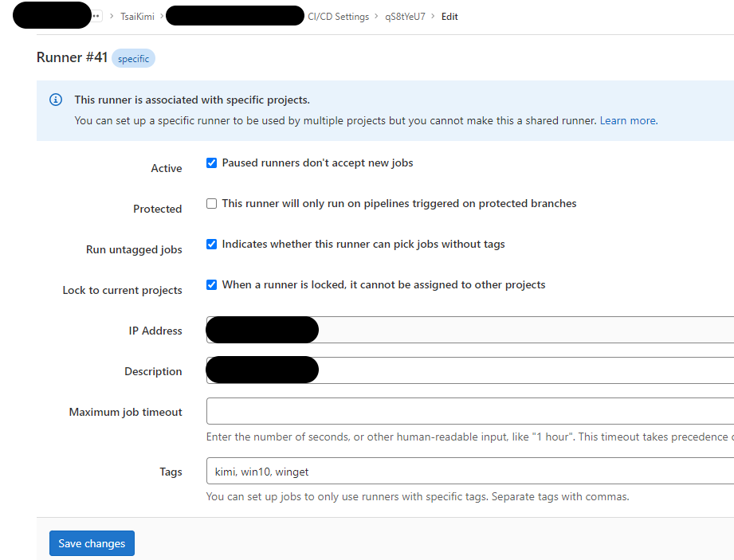
Task: Select the Edit breadcrumb item
Action: 449,16
